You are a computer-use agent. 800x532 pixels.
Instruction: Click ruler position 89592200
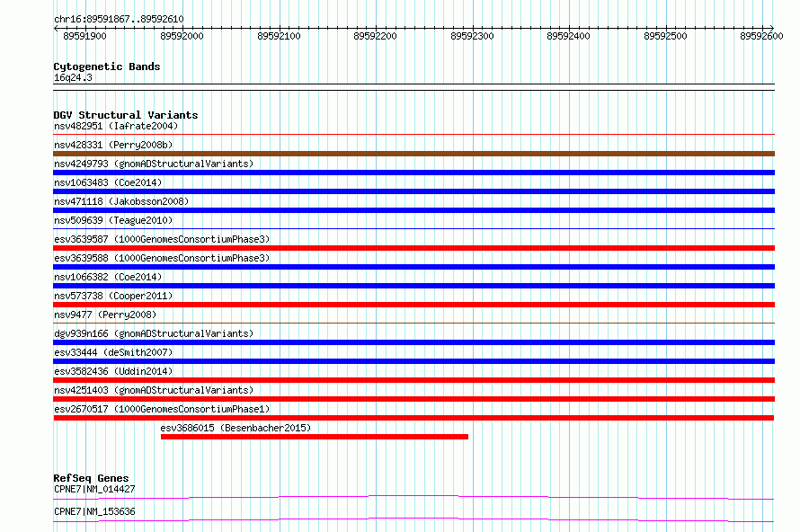(375, 36)
